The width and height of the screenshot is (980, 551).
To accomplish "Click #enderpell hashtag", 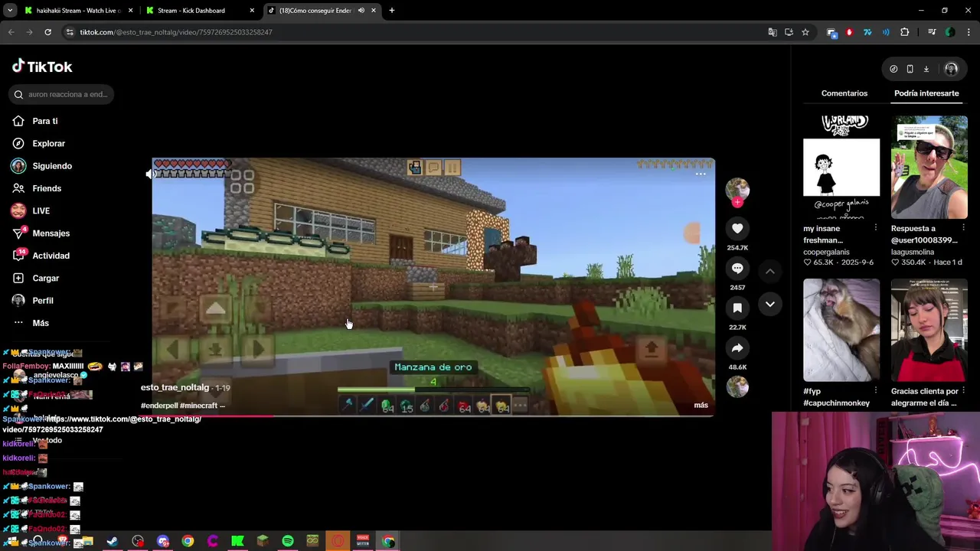I will (158, 406).
